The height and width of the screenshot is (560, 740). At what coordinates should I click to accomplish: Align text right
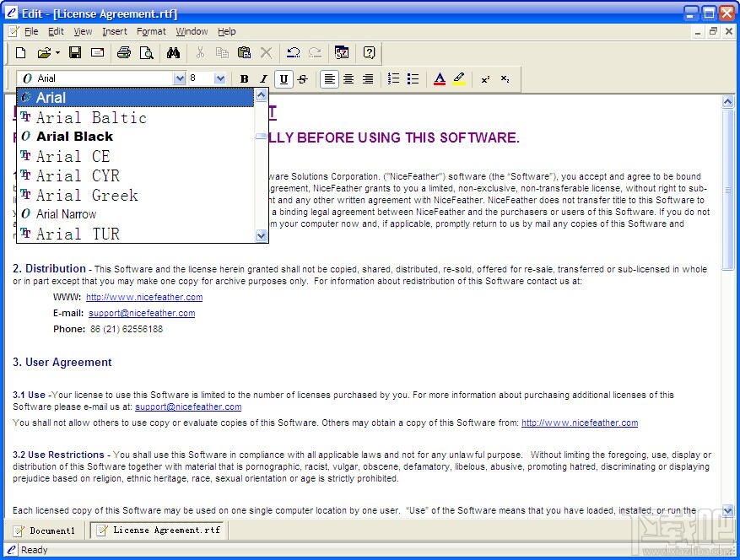coord(368,78)
